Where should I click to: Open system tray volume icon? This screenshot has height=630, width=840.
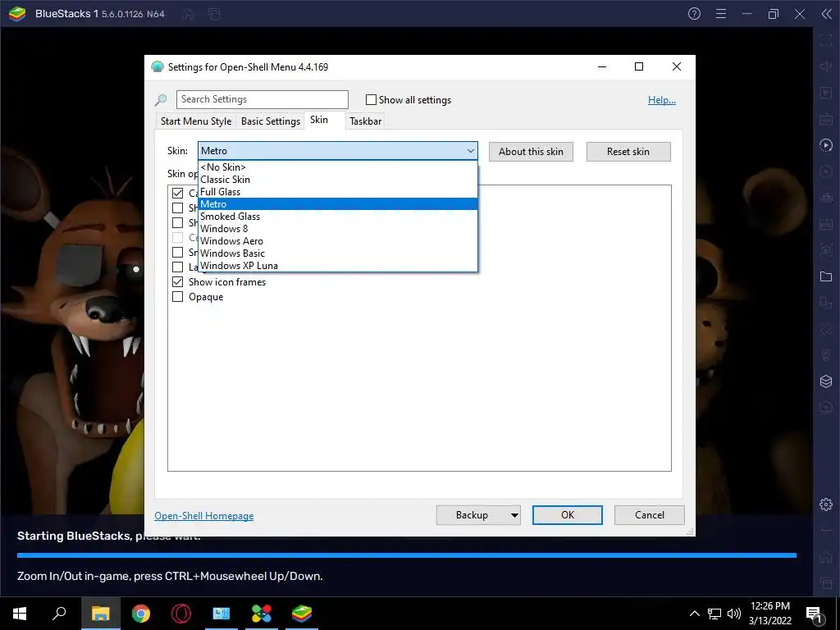point(734,614)
